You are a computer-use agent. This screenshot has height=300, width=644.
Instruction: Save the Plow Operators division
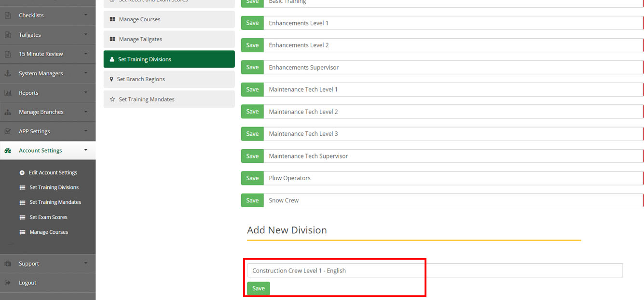tap(252, 178)
